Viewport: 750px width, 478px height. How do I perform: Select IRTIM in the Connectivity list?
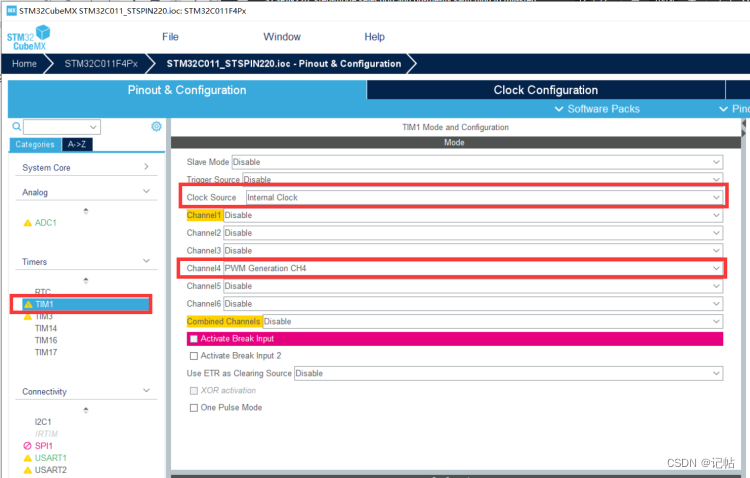(x=46, y=434)
